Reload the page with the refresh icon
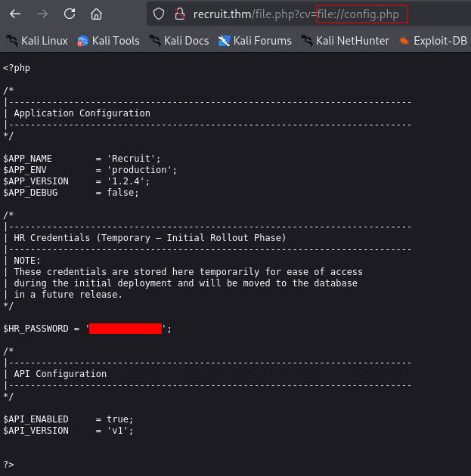Viewport: 471px width, 476px height. pyautogui.click(x=70, y=14)
